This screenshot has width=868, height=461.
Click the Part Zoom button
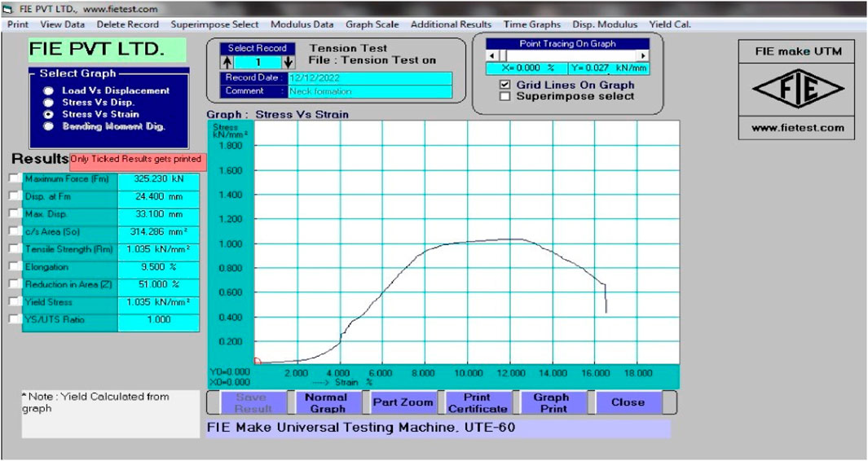(x=403, y=403)
